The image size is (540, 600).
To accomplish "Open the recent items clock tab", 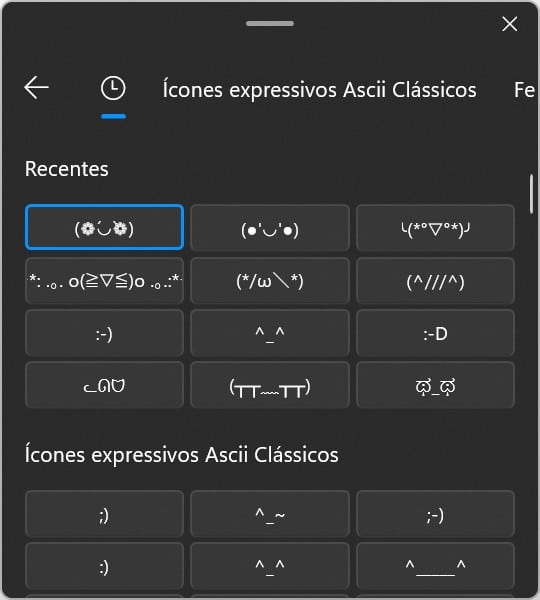I will pos(113,88).
